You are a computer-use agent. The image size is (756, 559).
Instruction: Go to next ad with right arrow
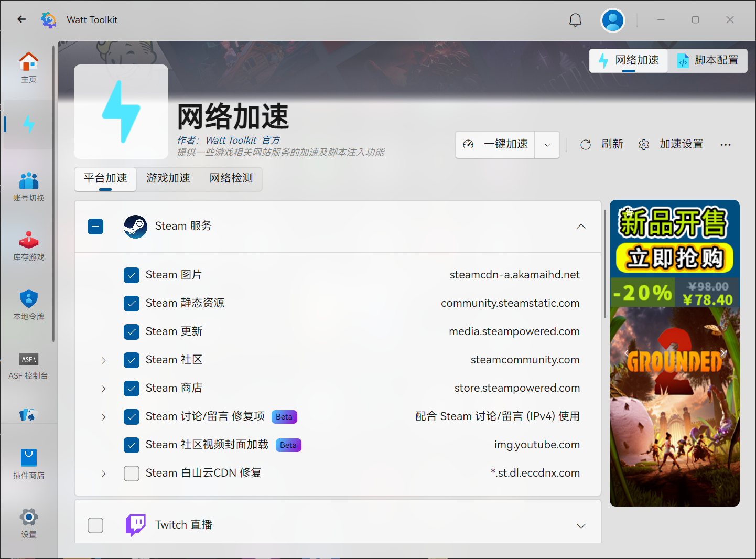[723, 353]
